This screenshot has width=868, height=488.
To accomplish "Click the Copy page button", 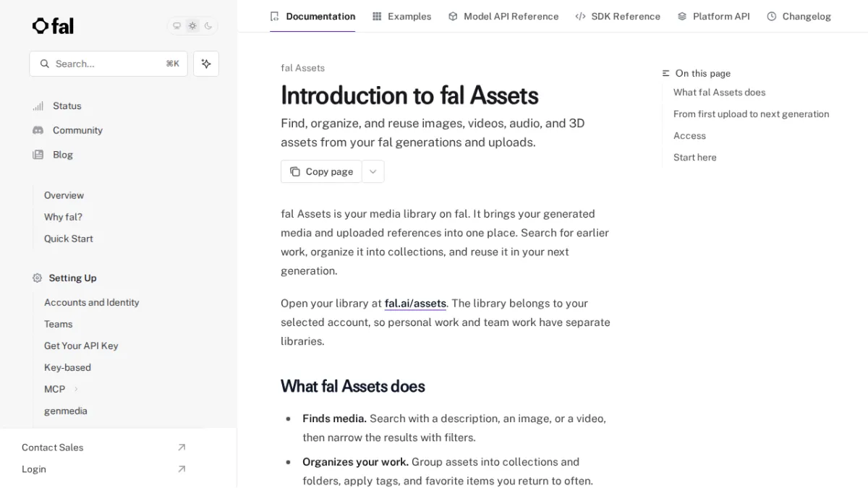I will tap(321, 171).
